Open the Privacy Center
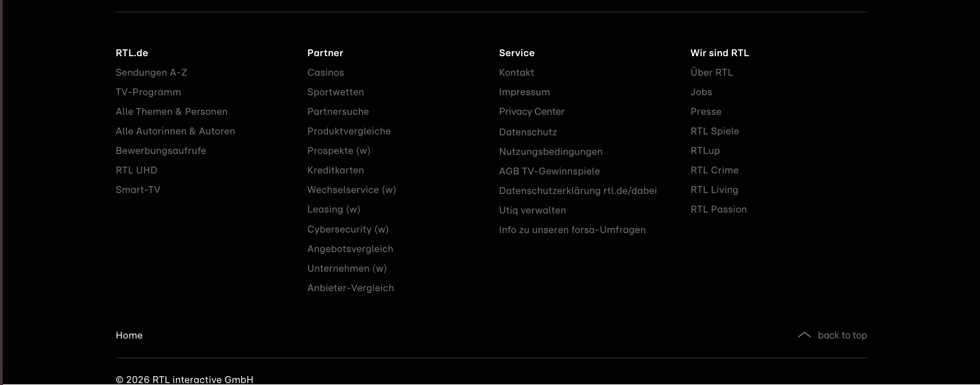 click(x=531, y=111)
